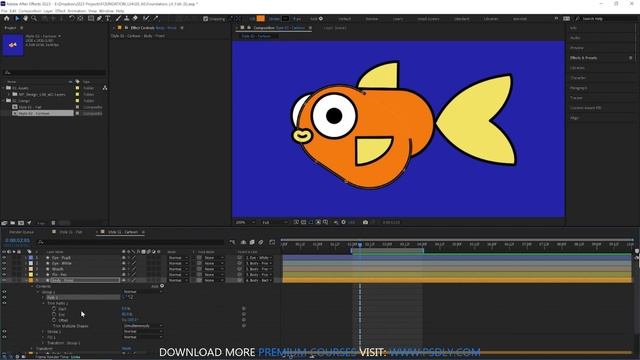The width and height of the screenshot is (640, 360).
Task: Open Trim Multiple Shapes Simultaneously dropdown
Action: click(142, 326)
